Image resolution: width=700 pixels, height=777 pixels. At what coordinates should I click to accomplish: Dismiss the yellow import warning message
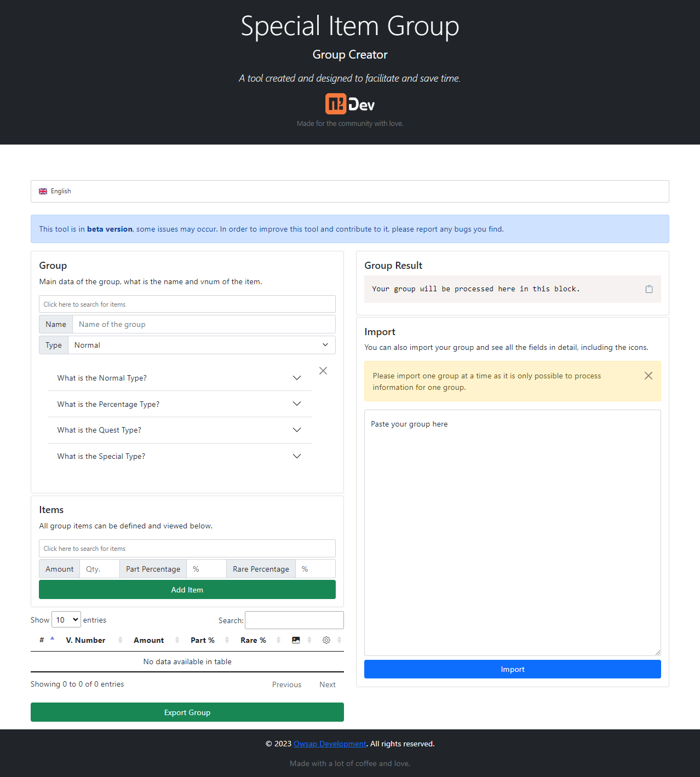point(649,376)
